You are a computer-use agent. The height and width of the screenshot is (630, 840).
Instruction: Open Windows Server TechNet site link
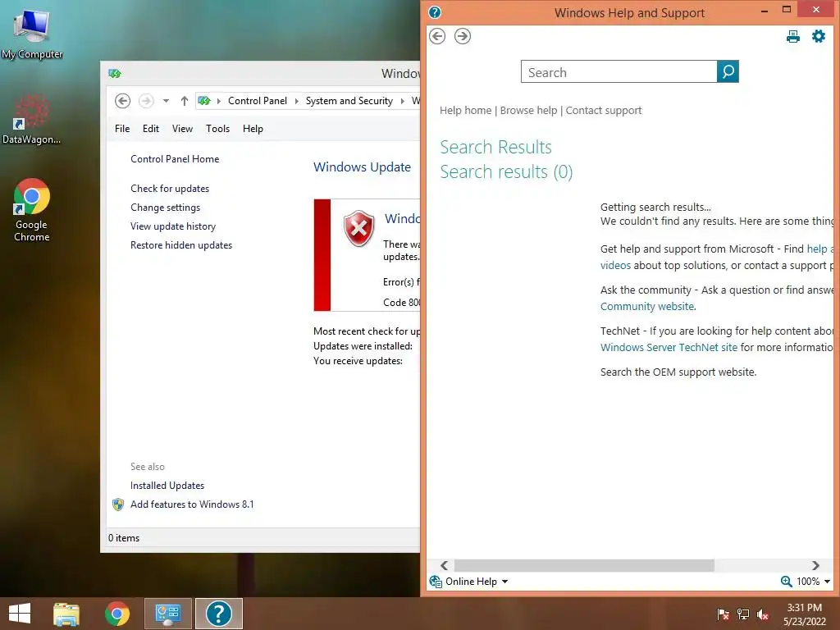tap(669, 347)
